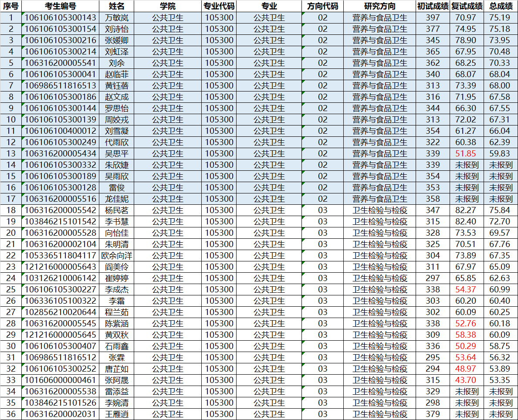
Task: Click candidate number 106316200005541
Action: (x=60, y=63)
